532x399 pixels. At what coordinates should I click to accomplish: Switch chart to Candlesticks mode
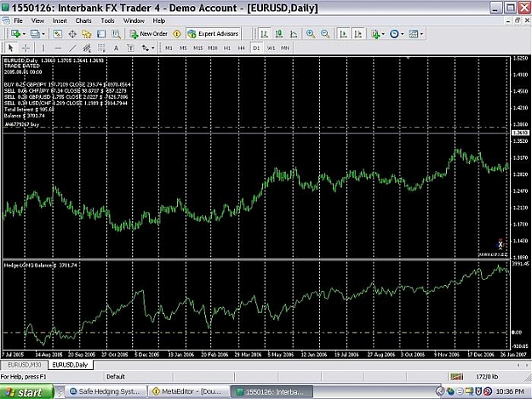click(x=279, y=34)
